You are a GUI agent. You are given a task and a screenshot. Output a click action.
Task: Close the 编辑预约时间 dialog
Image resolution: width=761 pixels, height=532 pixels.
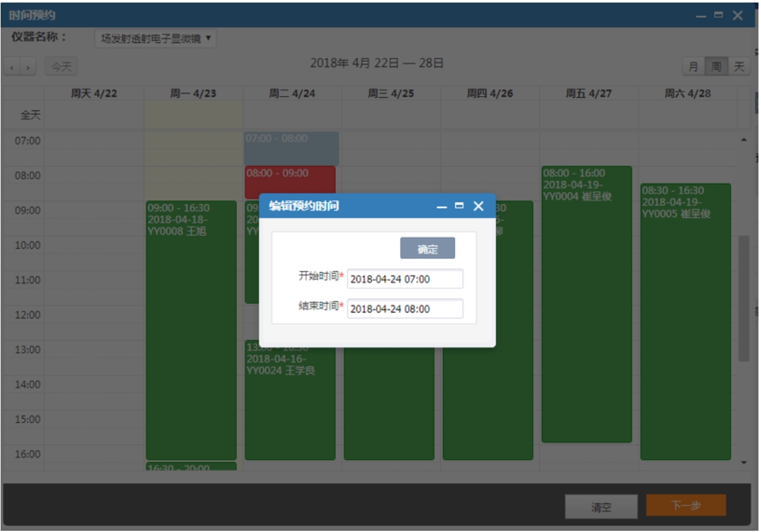click(x=479, y=206)
